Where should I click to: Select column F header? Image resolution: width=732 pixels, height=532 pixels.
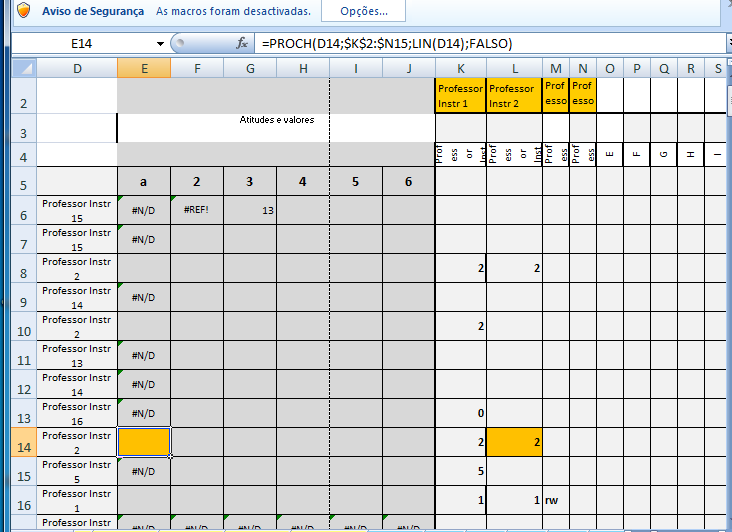(197, 69)
